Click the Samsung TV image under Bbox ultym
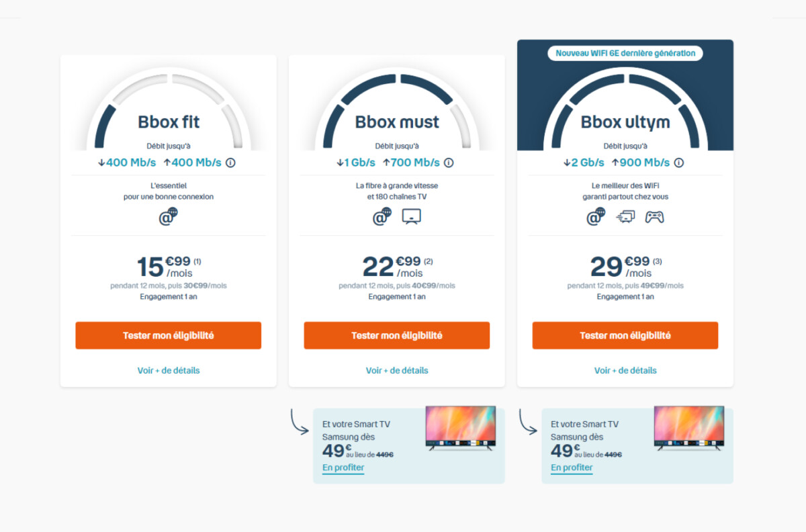806x532 pixels. click(x=689, y=428)
